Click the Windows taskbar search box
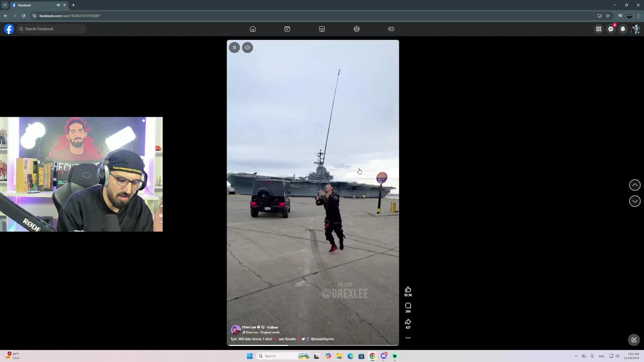Screen dimensions: 644x362 [284, 356]
